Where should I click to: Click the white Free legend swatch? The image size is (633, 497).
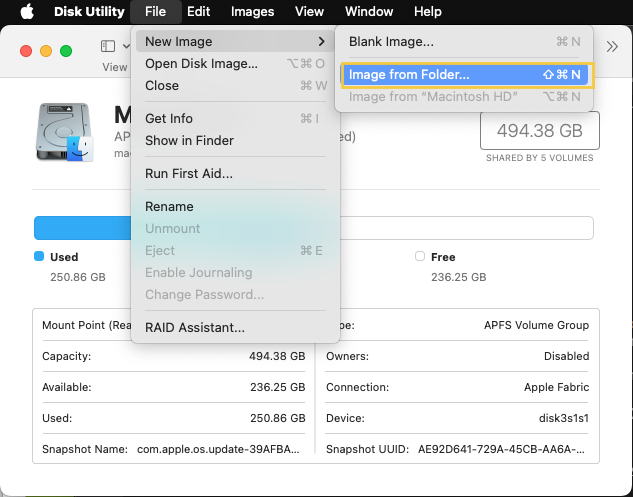point(420,257)
